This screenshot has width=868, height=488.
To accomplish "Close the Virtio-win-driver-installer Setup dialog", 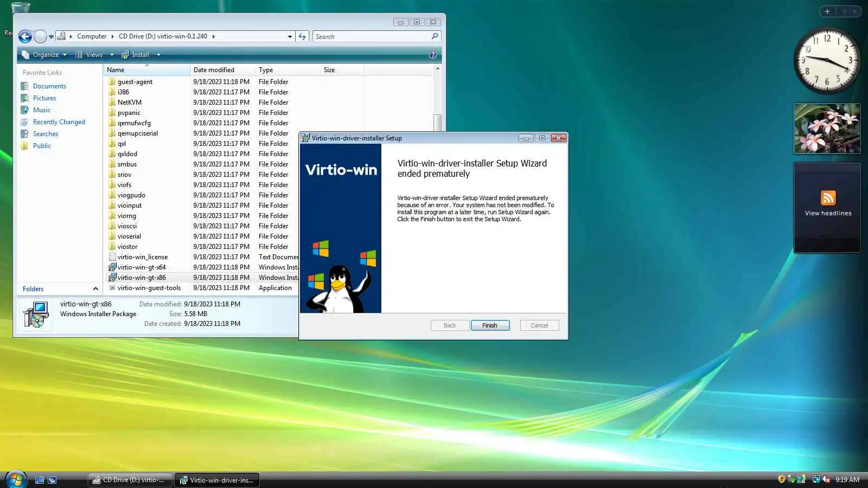I will click(559, 138).
